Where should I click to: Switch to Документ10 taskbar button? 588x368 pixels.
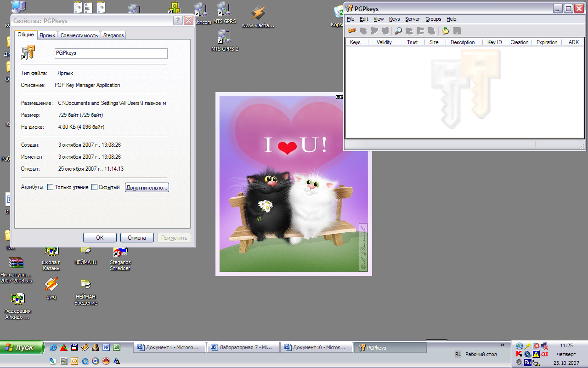pos(317,348)
